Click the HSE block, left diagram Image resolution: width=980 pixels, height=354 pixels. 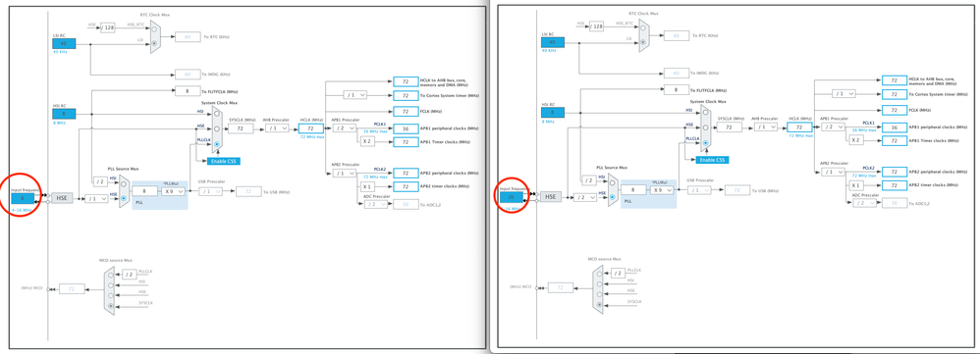point(62,198)
